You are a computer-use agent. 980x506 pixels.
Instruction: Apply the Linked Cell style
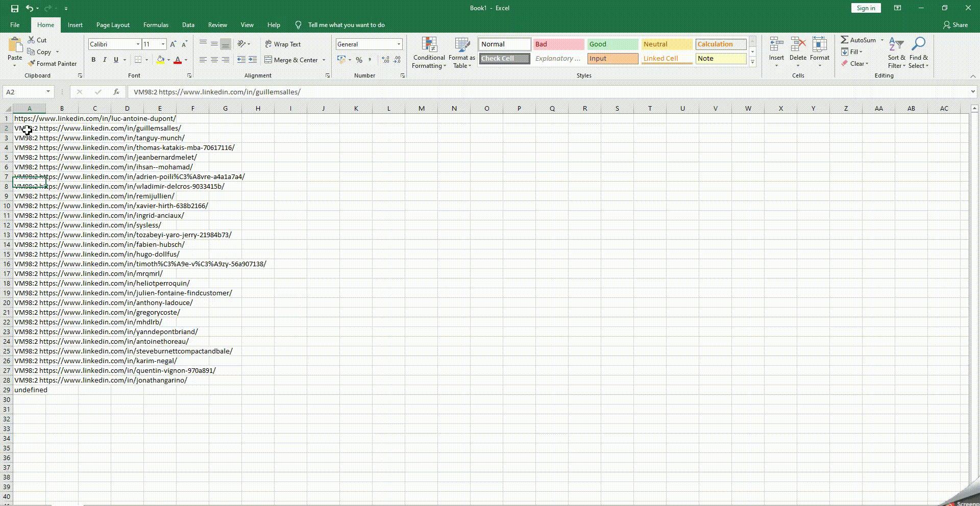(x=667, y=59)
